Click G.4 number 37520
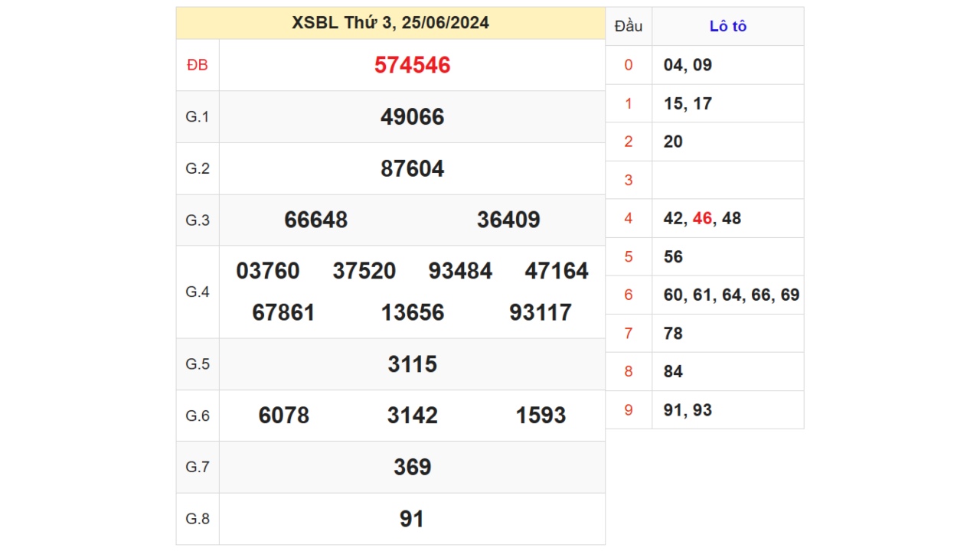The image size is (980, 551). click(364, 271)
